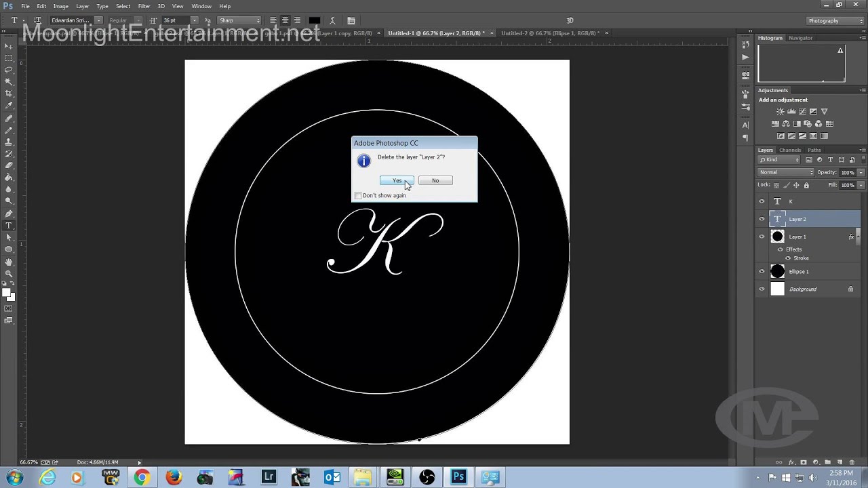Select the Eyedropper tool

8,106
